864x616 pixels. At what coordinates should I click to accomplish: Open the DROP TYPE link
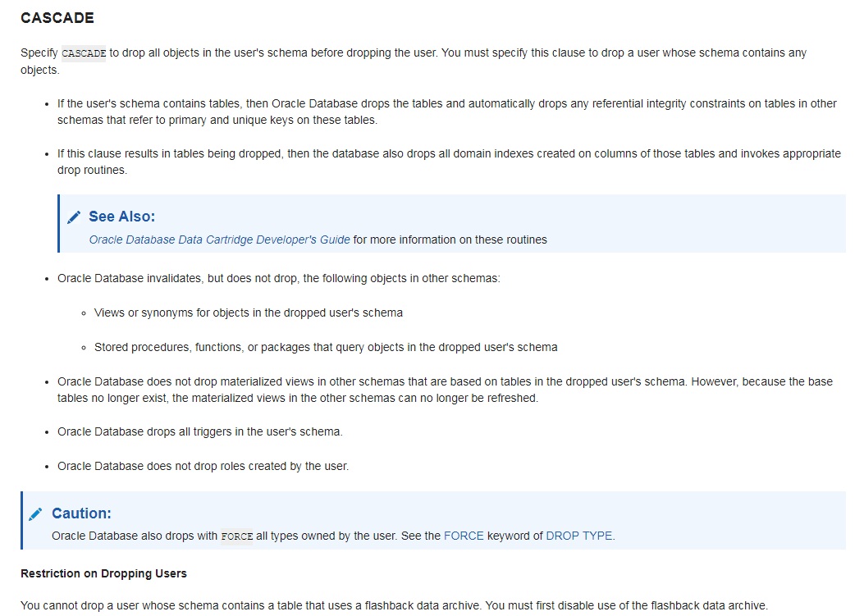[578, 536]
